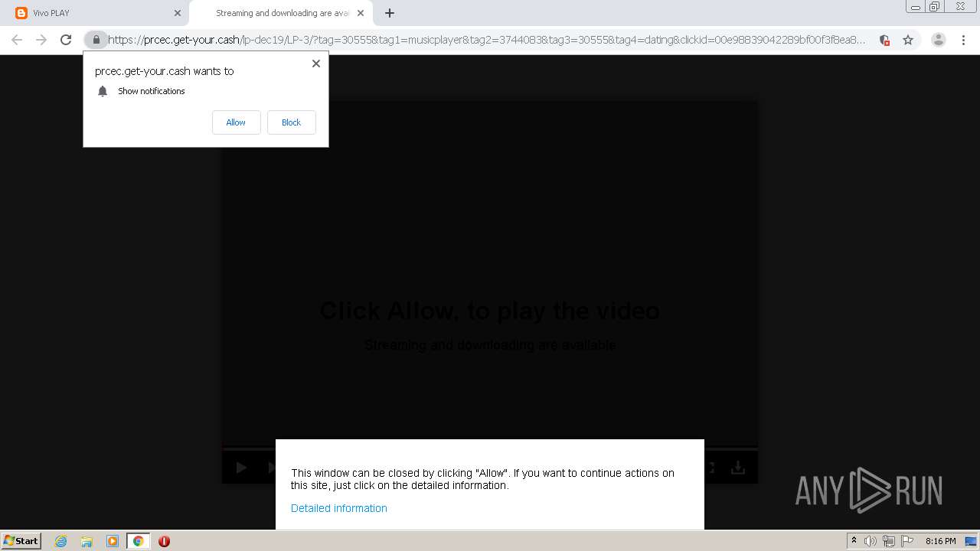Image resolution: width=980 pixels, height=551 pixels.
Task: Click the 'Click Allow, to play the video' text
Action: click(489, 311)
